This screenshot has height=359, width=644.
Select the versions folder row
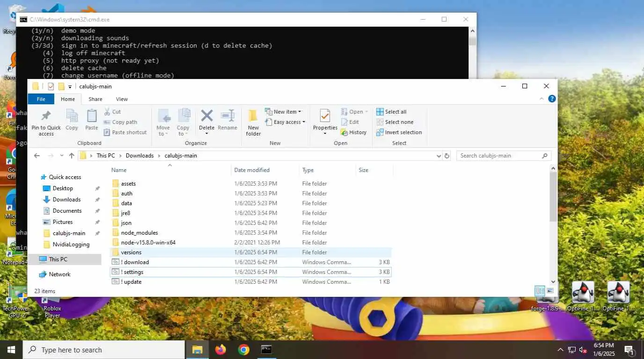251,252
